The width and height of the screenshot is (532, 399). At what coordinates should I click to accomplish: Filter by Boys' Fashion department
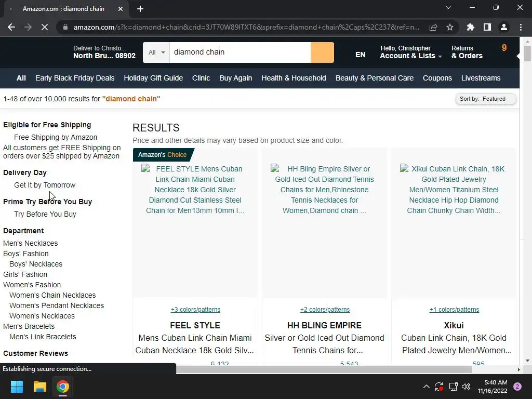(26, 254)
